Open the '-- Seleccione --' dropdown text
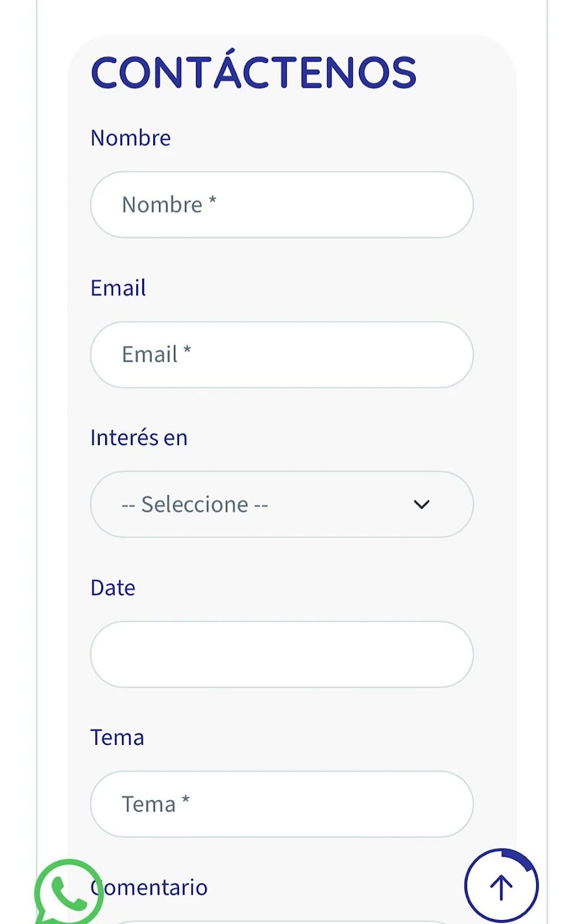Image resolution: width=584 pixels, height=924 pixels. coord(195,504)
